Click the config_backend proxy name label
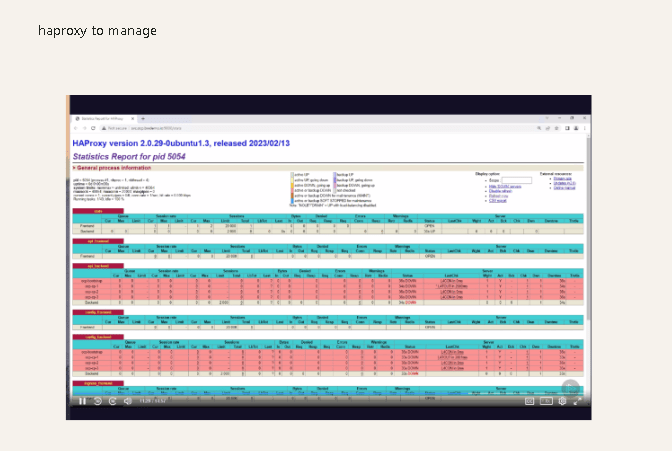This screenshot has height=451, width=672. point(98,337)
